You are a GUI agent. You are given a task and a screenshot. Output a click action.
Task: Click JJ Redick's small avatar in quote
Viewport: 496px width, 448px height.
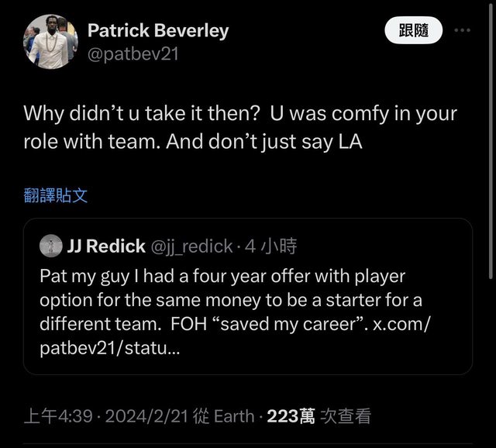(x=53, y=246)
